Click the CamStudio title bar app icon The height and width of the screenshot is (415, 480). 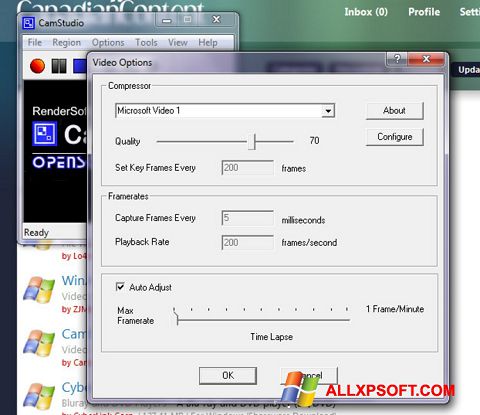pos(28,23)
